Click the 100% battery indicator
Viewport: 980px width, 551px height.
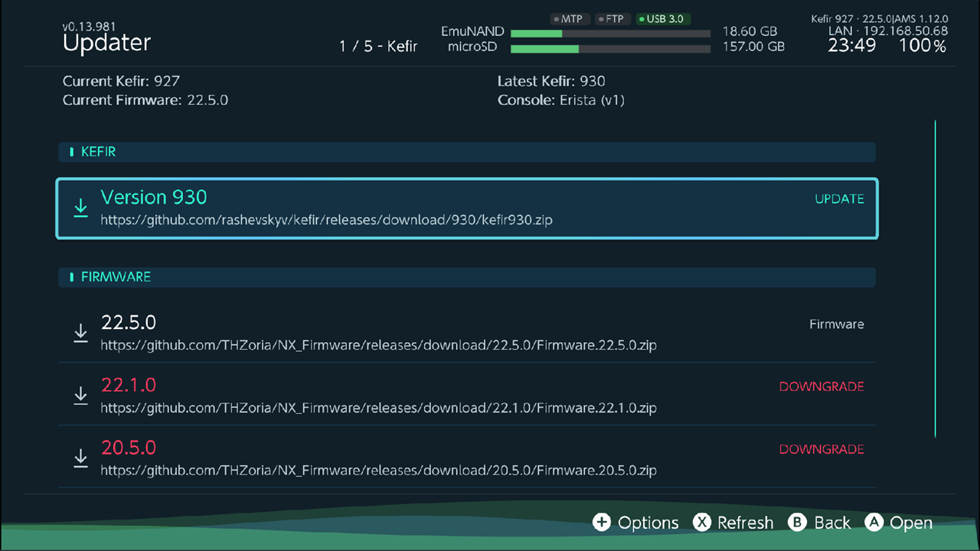pos(923,46)
